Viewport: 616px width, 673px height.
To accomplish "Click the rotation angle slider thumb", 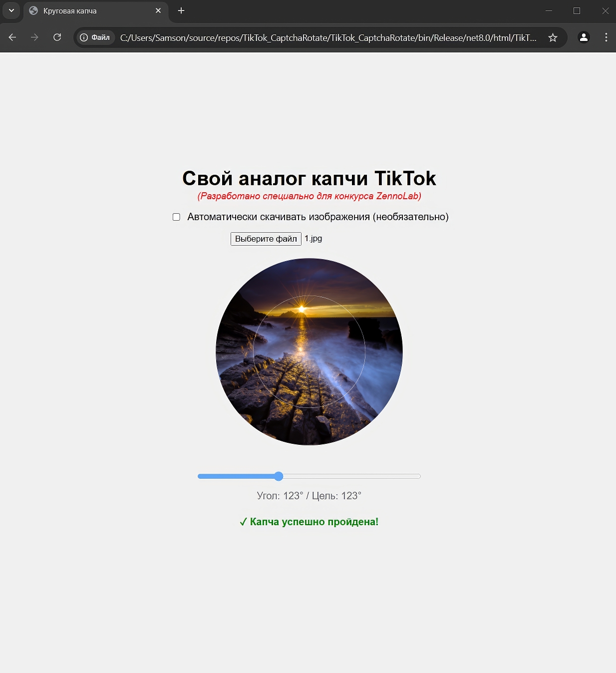I will (279, 476).
